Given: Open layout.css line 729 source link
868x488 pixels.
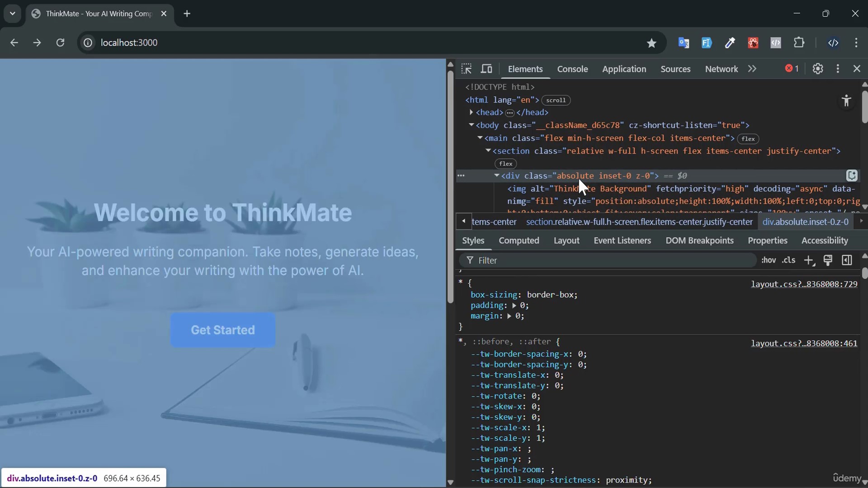Looking at the screenshot, I should [x=804, y=284].
